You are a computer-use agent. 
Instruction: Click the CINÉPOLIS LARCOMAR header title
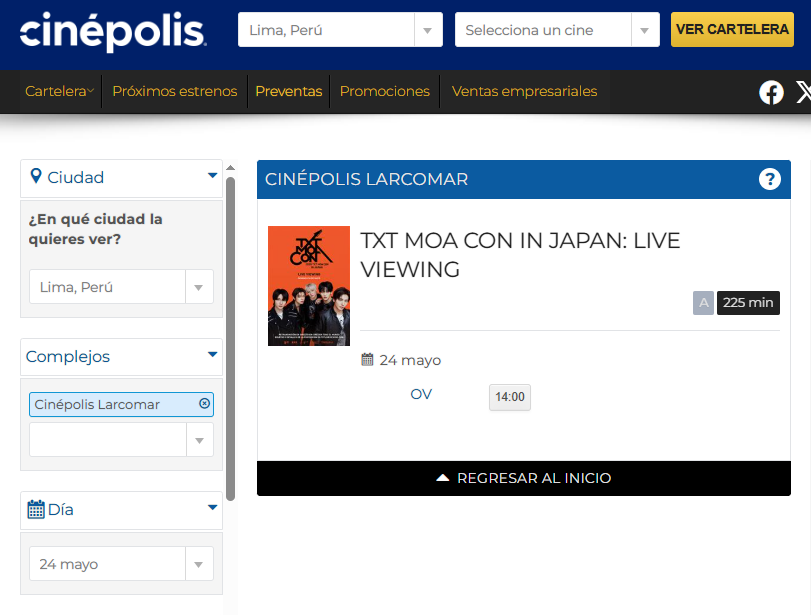pos(366,179)
